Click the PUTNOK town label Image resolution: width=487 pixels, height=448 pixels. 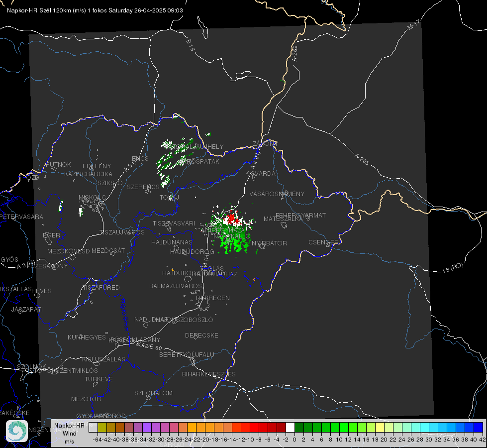58,164
